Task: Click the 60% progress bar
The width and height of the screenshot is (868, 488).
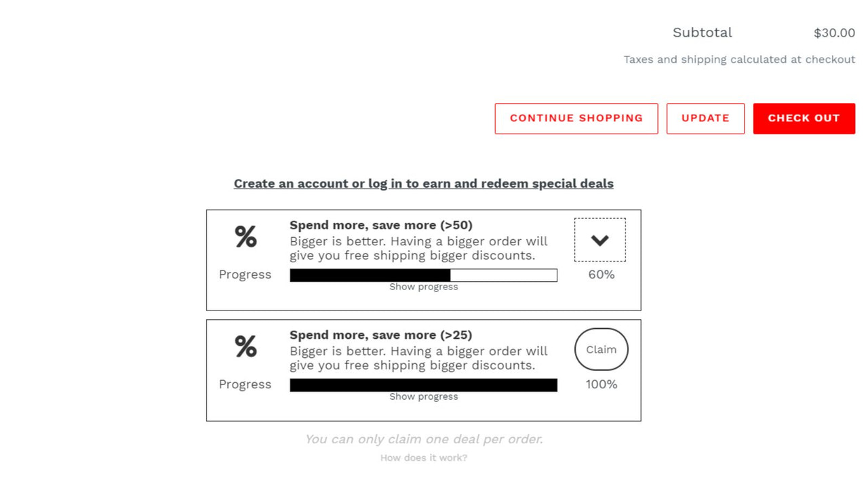Action: click(x=423, y=274)
